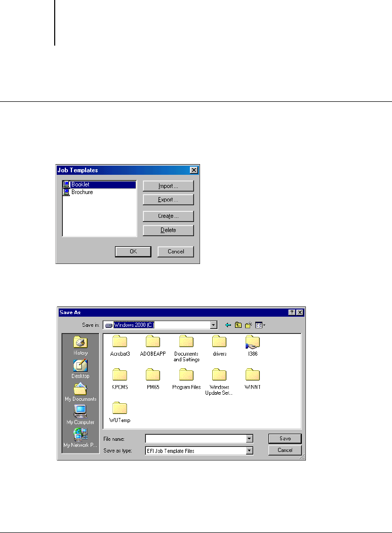Open the History location in sidebar
The height and width of the screenshot is (533, 392).
81,345
